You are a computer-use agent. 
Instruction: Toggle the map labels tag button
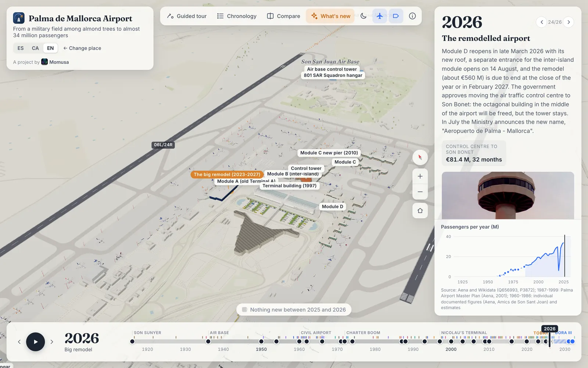pos(396,16)
